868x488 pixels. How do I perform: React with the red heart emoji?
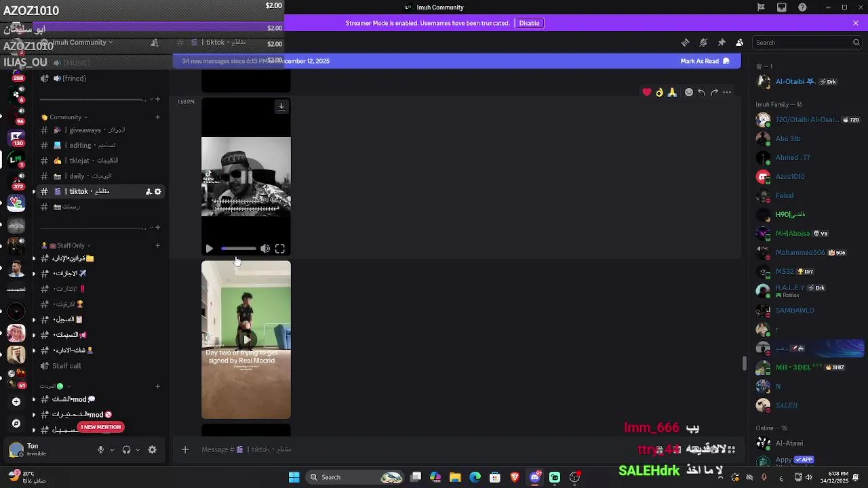[647, 92]
